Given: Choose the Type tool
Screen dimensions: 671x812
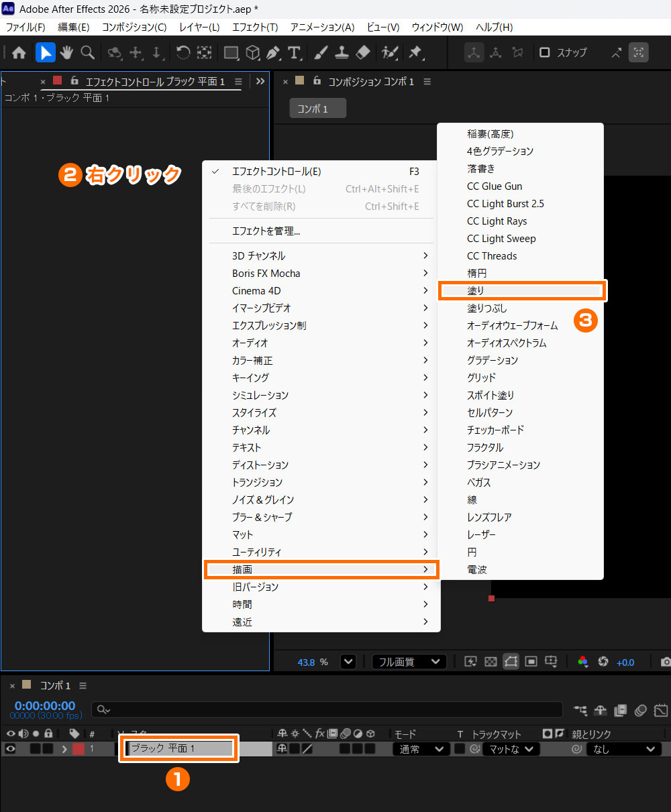Looking at the screenshot, I should (293, 52).
